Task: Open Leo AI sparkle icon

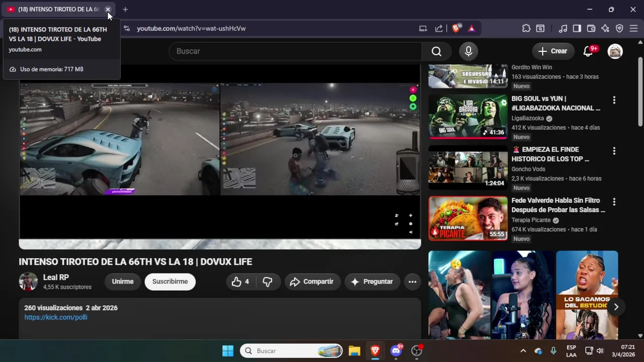Action: [605, 29]
